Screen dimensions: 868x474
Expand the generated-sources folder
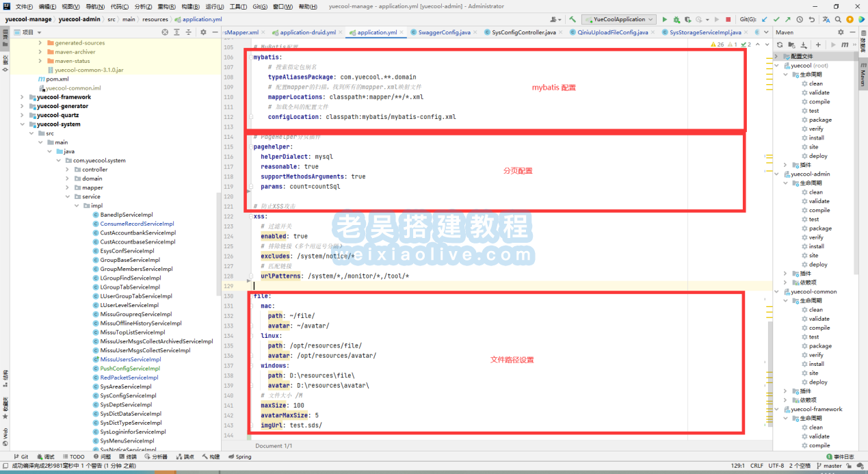[x=40, y=42]
